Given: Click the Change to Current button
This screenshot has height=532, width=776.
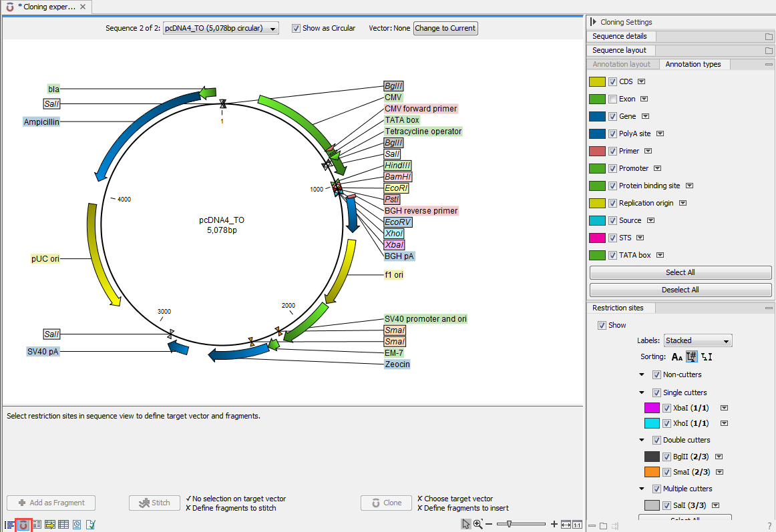Looking at the screenshot, I should [x=445, y=29].
